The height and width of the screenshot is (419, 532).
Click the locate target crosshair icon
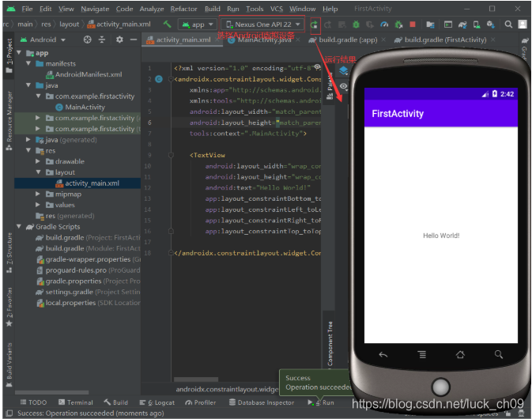coord(88,40)
